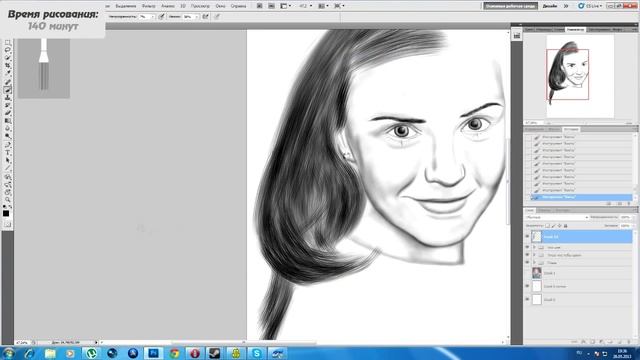This screenshot has height=360, width=640.
Task: Enable airbrush mode in options bar
Action: [x=205, y=16]
